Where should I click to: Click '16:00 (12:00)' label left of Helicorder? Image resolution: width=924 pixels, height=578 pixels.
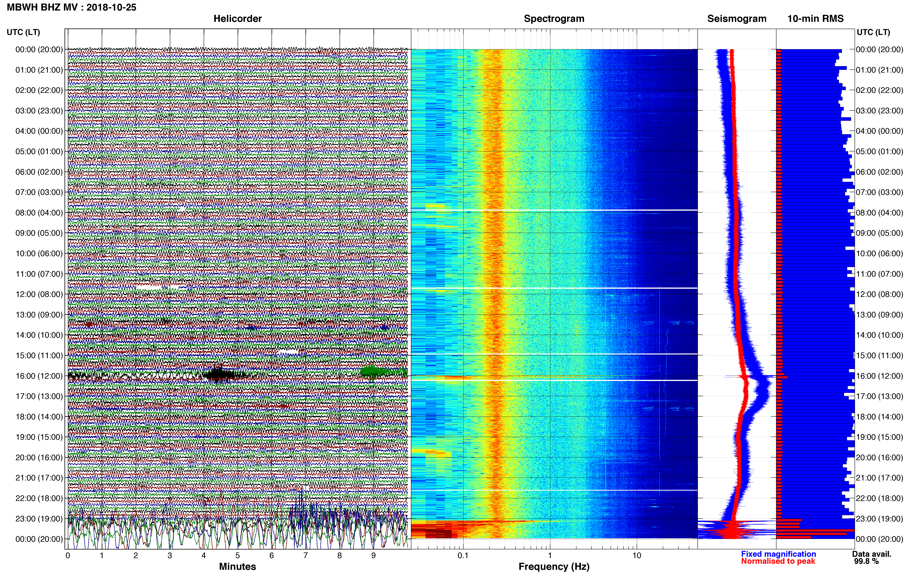(39, 376)
